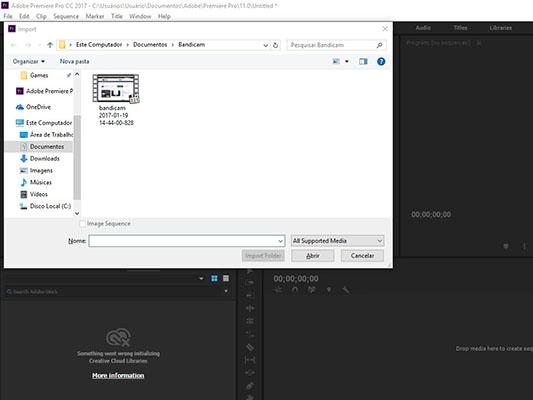This screenshot has height=400, width=533.
Task: Select the Track Select Backward tool
Action: coord(250,295)
